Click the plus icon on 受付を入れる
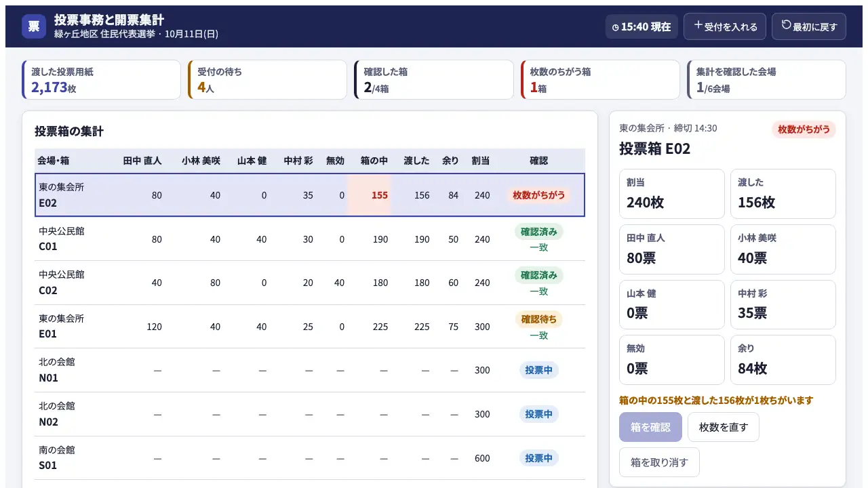The width and height of the screenshot is (868, 488). coord(698,26)
